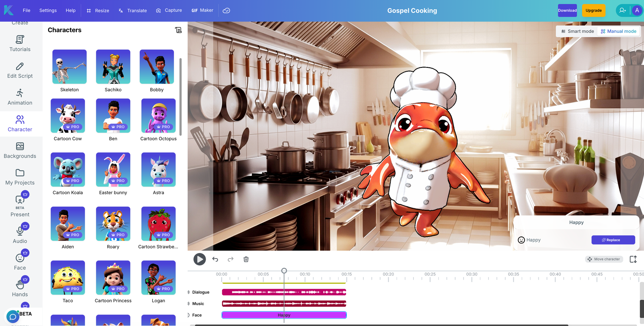Open the Face panel in the sidebar
Screen dimensions: 644x326
(x=20, y=262)
